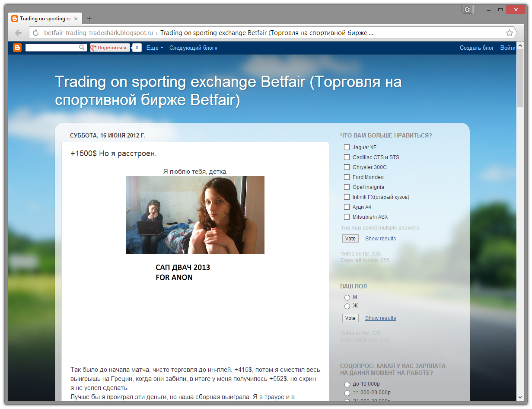Check the Chrysler 300C option
The image size is (532, 409).
pyautogui.click(x=347, y=167)
